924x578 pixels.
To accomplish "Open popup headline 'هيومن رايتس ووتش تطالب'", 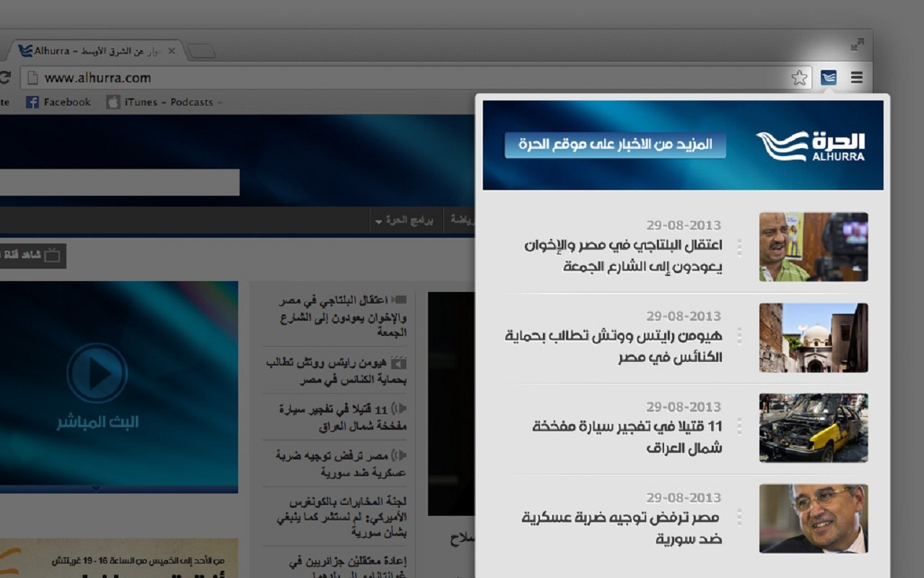I will pos(614,347).
